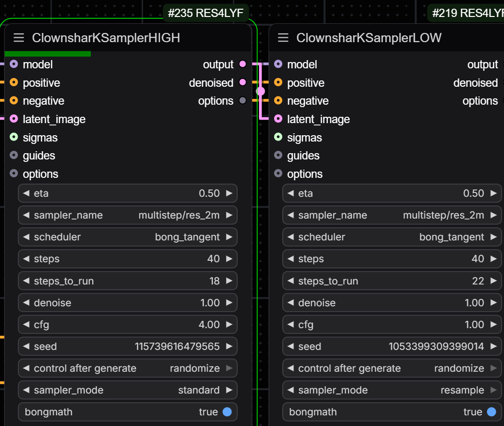Open sampler_mode dropdown on ClownsharKSamplerLOW
The height and width of the screenshot is (426, 504).
pyautogui.click(x=392, y=390)
